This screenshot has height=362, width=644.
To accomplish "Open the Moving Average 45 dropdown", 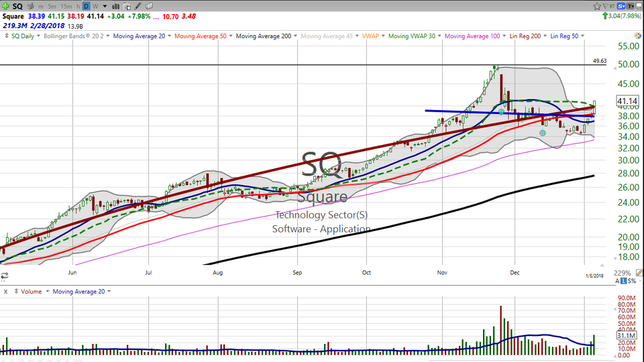I will 357,36.
